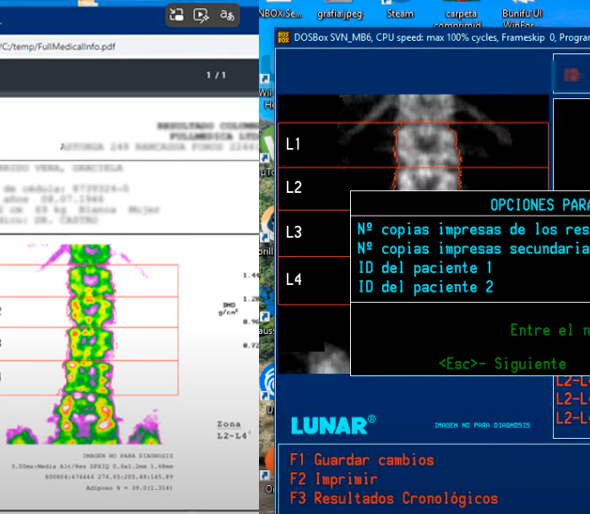590x514 pixels.
Task: Select the grafia.jpeg desktop file
Action: click(340, 14)
